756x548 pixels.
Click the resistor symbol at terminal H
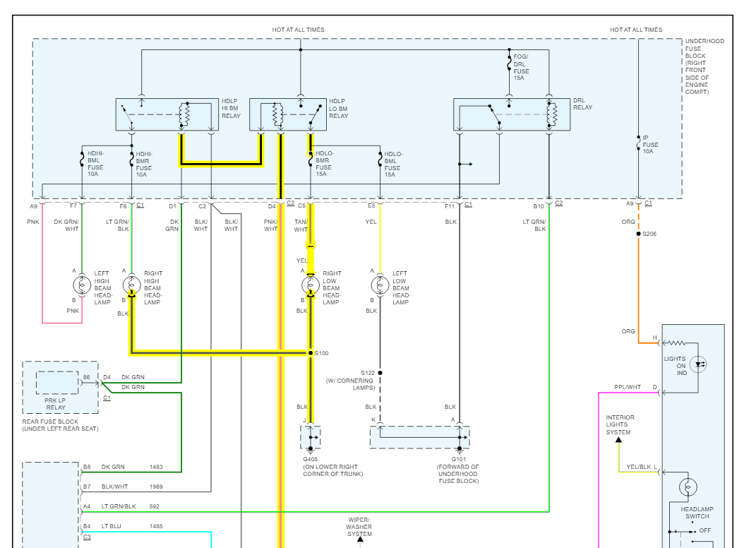(677, 343)
